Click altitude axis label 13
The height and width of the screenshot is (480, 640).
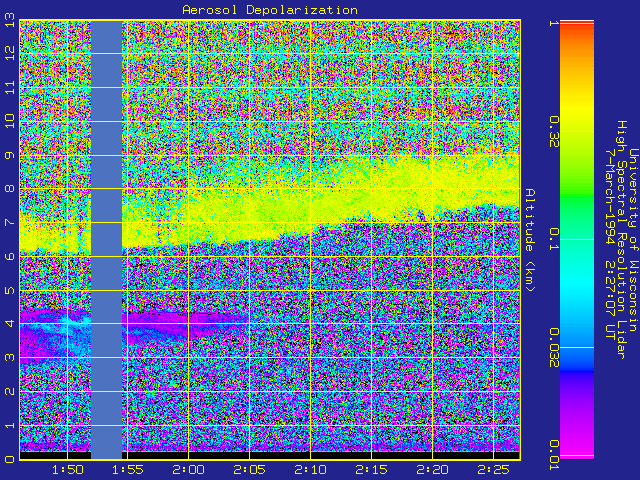[10, 20]
